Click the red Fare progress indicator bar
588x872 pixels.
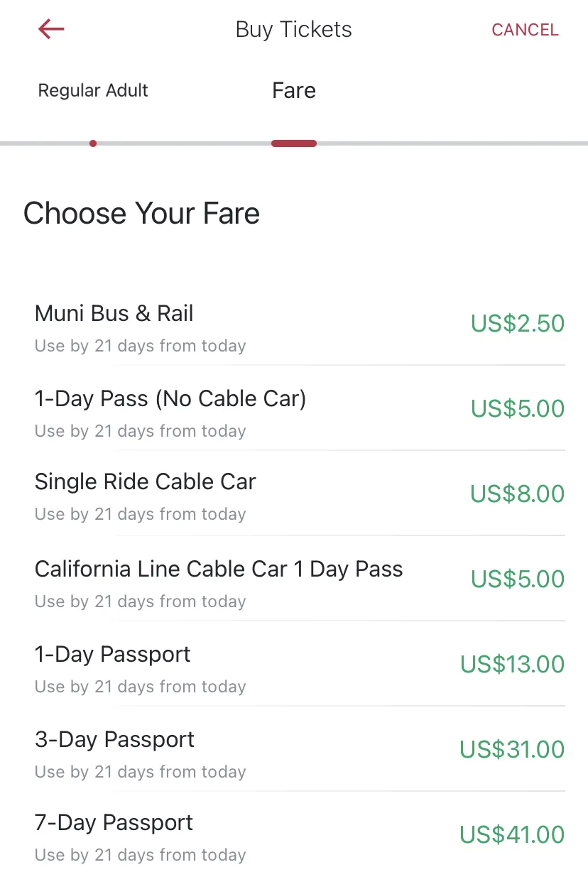[293, 143]
